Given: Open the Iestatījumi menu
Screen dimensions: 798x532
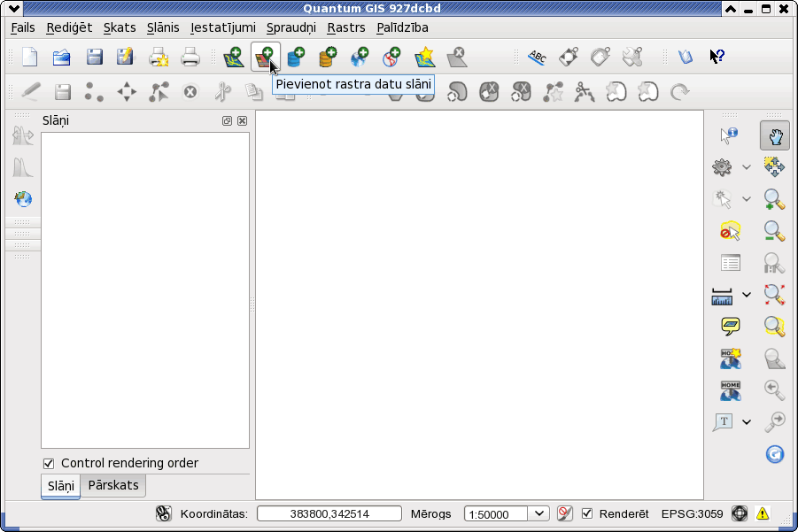Looking at the screenshot, I should (x=223, y=27).
